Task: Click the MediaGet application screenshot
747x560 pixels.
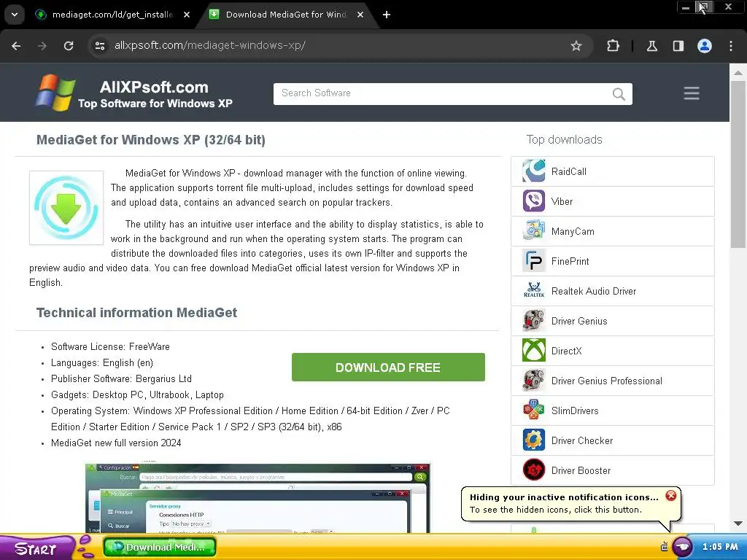Action: (x=258, y=497)
